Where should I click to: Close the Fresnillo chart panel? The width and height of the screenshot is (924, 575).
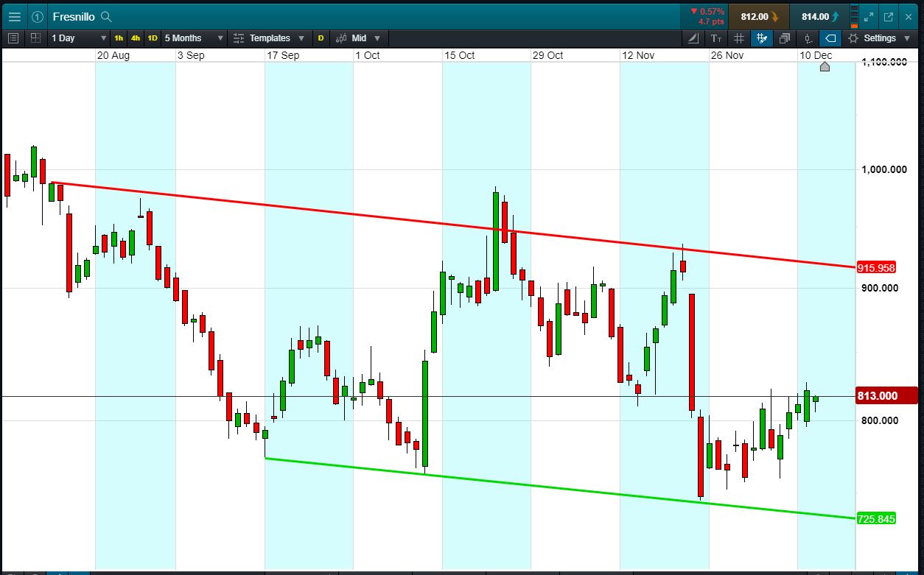(x=909, y=16)
